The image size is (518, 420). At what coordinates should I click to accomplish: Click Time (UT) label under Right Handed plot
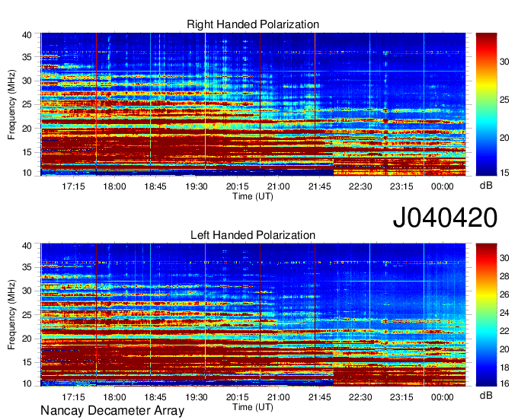253,196
